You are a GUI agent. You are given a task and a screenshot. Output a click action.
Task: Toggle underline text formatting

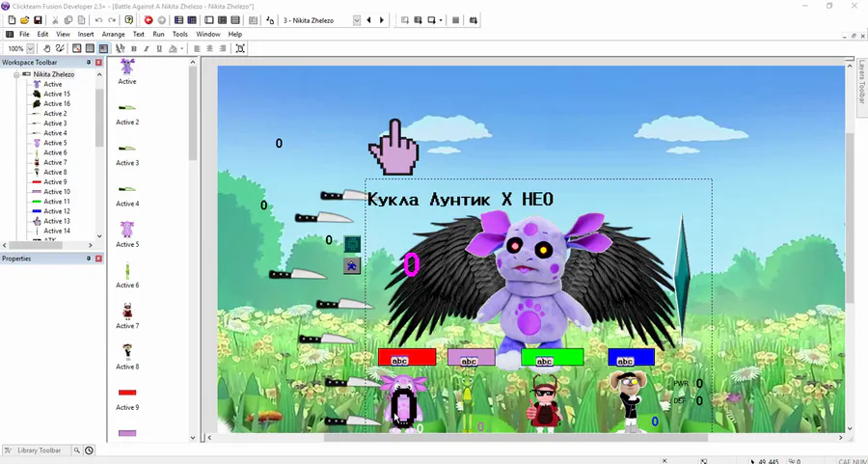pyautogui.click(x=159, y=48)
